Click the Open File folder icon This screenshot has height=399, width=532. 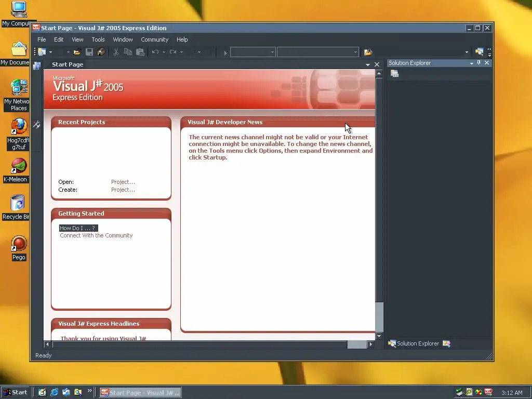[77, 52]
